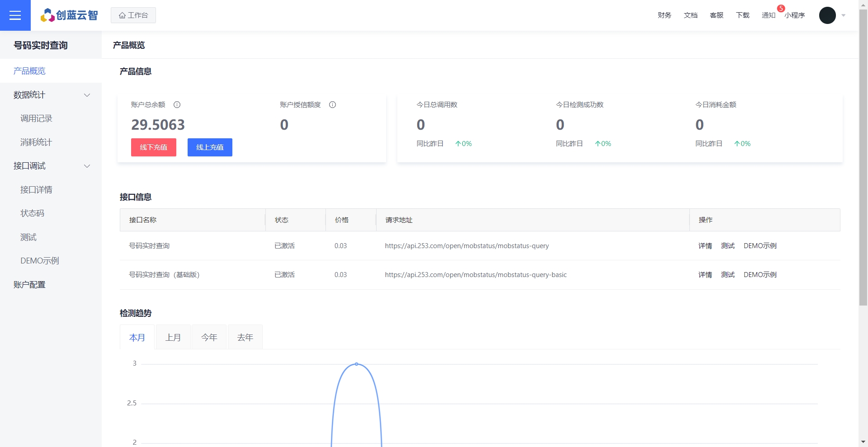Collapse the 数据统计 sidebar section
This screenshot has width=868, height=447.
coord(87,95)
